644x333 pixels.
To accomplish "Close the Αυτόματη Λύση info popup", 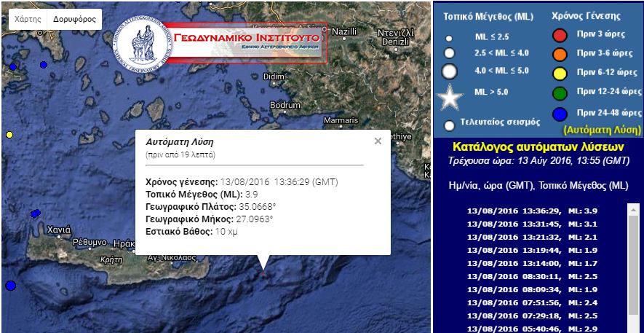I will tap(378, 141).
